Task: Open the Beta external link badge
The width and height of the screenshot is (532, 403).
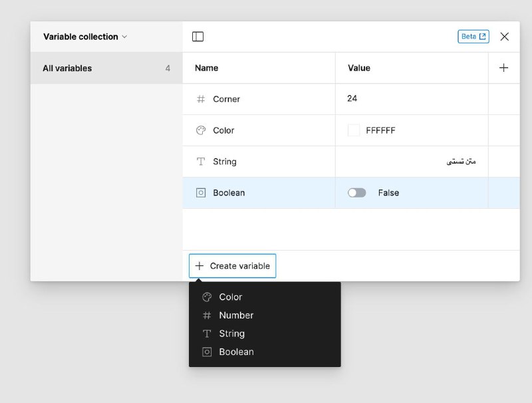Action: pyautogui.click(x=473, y=37)
